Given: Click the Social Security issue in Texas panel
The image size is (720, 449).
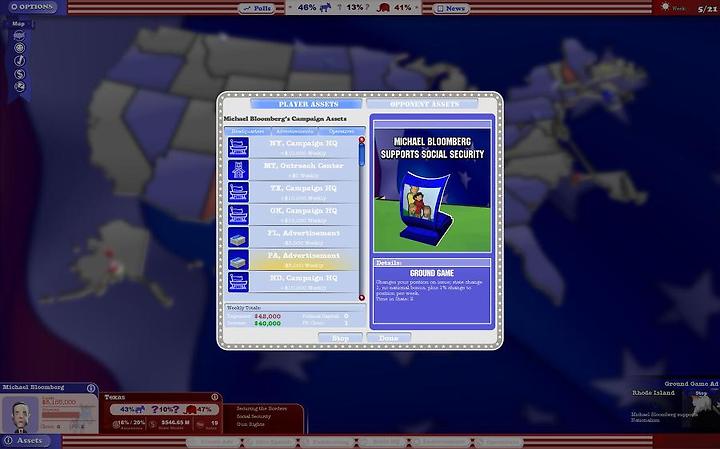Looking at the screenshot, I should pyautogui.click(x=254, y=416).
